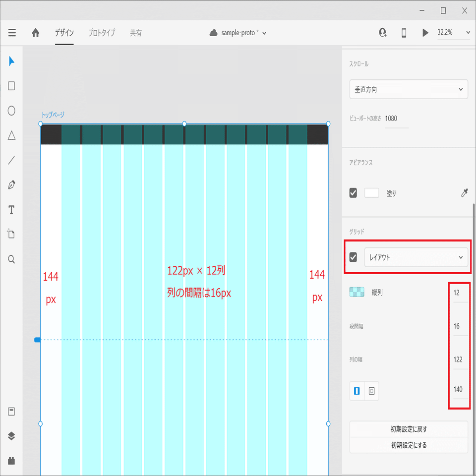This screenshot has height=476, width=476.
Task: Toggle the 塗り fill checkbox
Action: 353,193
